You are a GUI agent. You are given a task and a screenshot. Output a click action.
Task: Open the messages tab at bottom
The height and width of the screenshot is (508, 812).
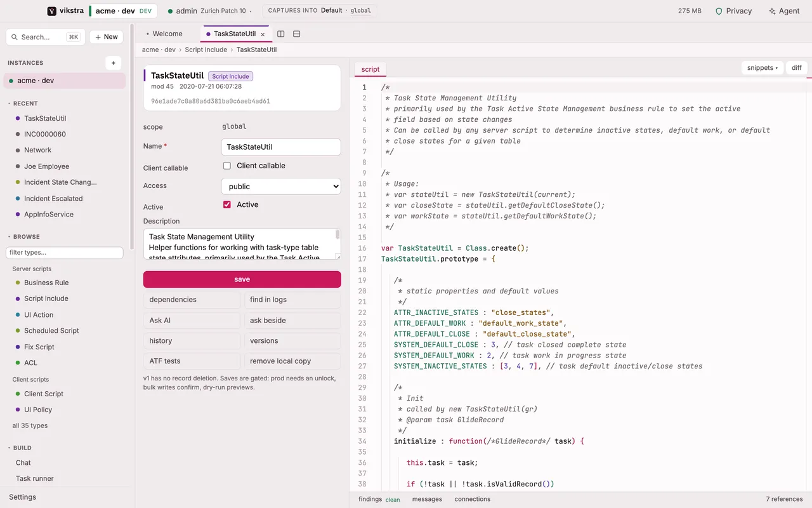(427, 499)
